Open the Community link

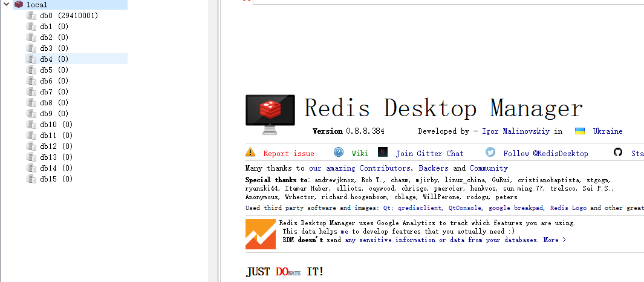tap(489, 168)
